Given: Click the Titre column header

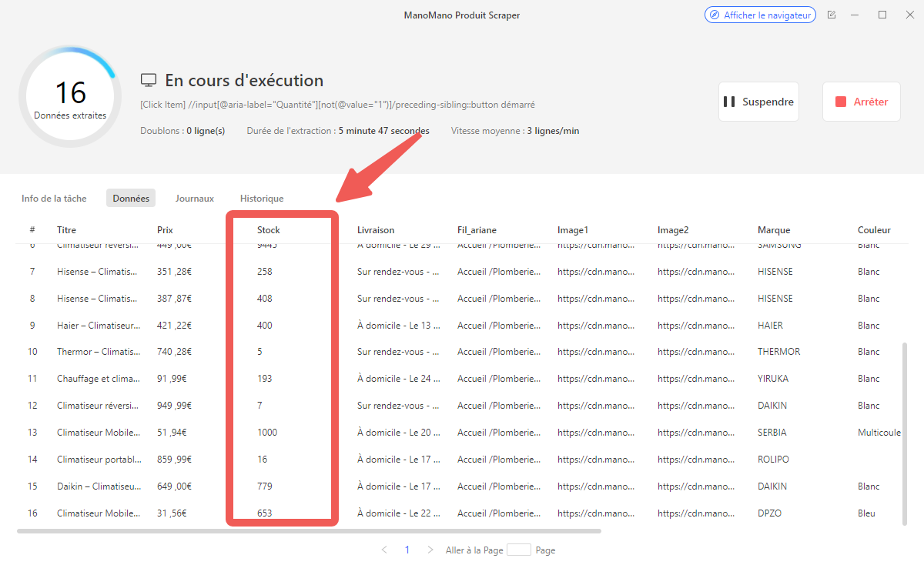Looking at the screenshot, I should tap(66, 230).
